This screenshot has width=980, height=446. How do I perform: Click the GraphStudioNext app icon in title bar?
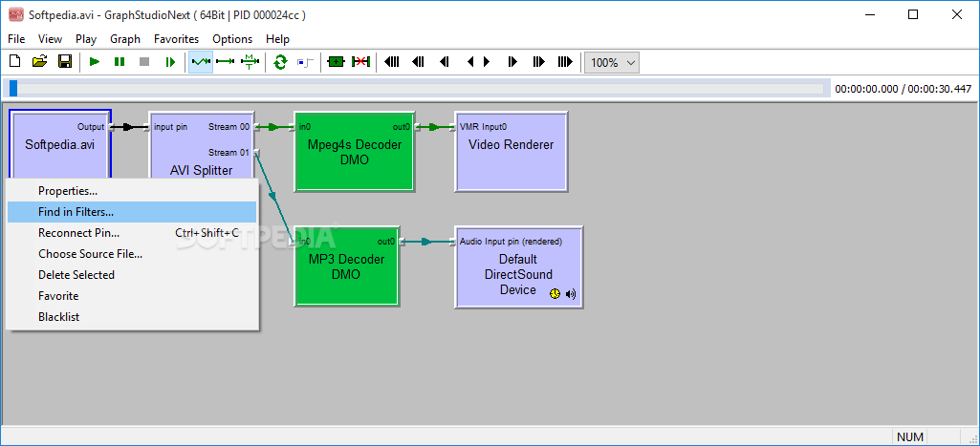tap(15, 15)
